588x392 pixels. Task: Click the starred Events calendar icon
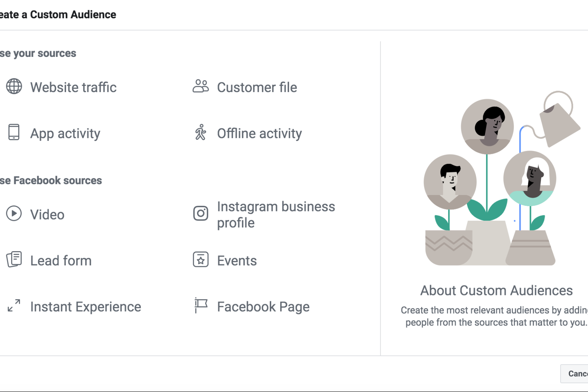(201, 260)
